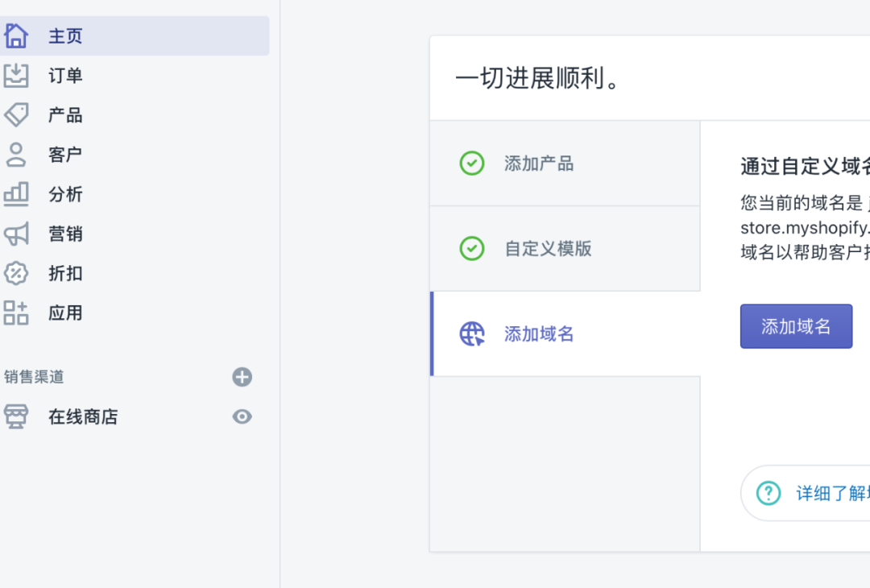Open the 折扣 discounts icon
This screenshot has width=870, height=588.
click(16, 274)
